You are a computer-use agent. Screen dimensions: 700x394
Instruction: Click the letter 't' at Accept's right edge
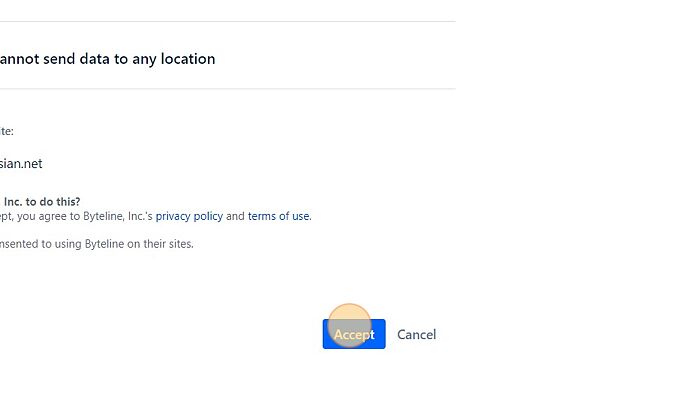coord(372,334)
